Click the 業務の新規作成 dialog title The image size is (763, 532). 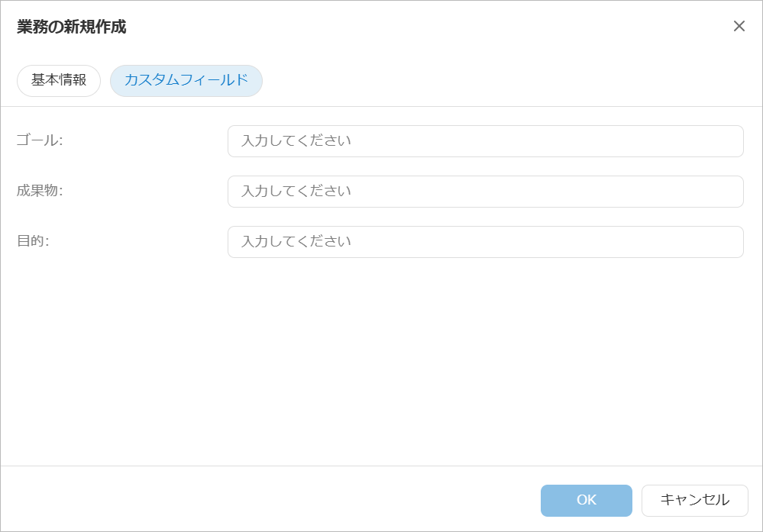coord(72,27)
